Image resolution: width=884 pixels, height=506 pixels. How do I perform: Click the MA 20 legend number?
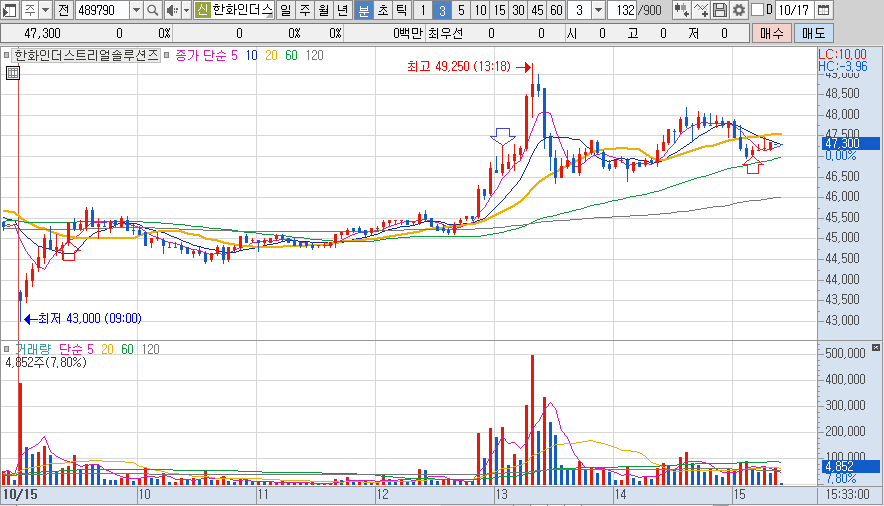(x=271, y=55)
